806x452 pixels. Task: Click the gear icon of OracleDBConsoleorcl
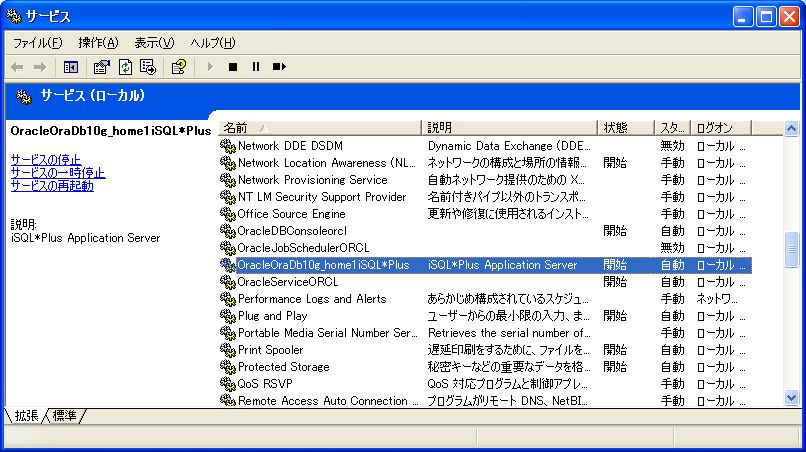tap(227, 231)
